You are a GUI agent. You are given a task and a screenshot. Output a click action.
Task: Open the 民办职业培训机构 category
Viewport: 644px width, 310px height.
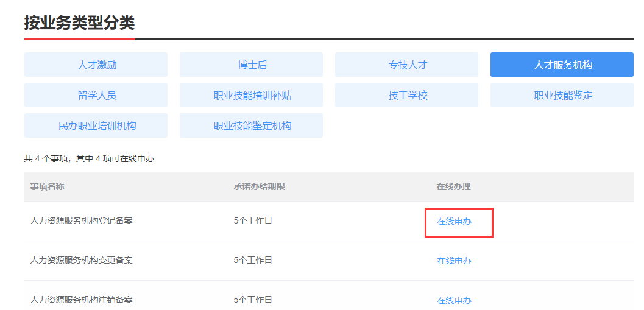96,125
